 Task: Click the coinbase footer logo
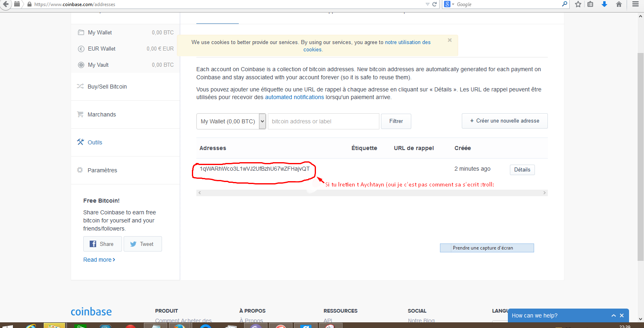[91, 311]
